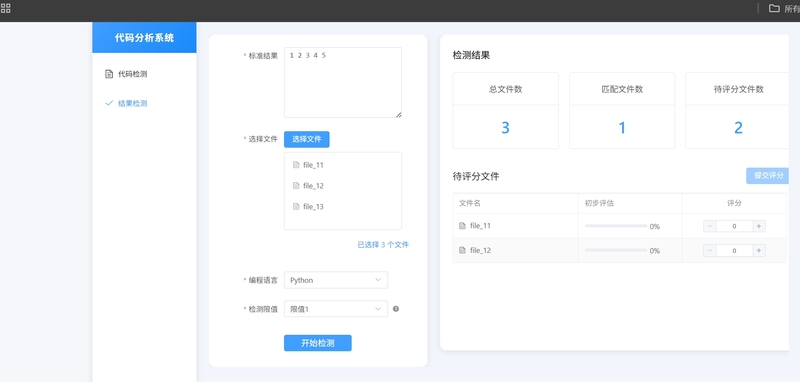The width and height of the screenshot is (800, 382).
Task: Click file icon in file_12 table row
Action: (462, 250)
